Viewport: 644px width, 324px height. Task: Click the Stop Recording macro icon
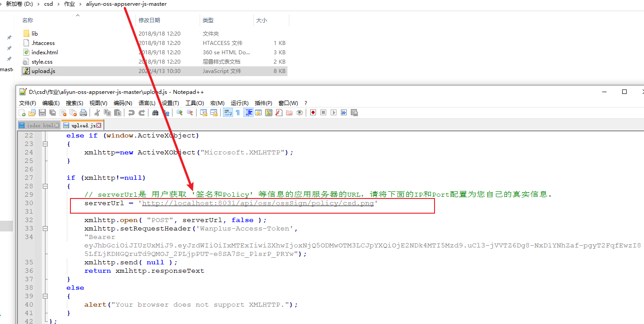(323, 113)
